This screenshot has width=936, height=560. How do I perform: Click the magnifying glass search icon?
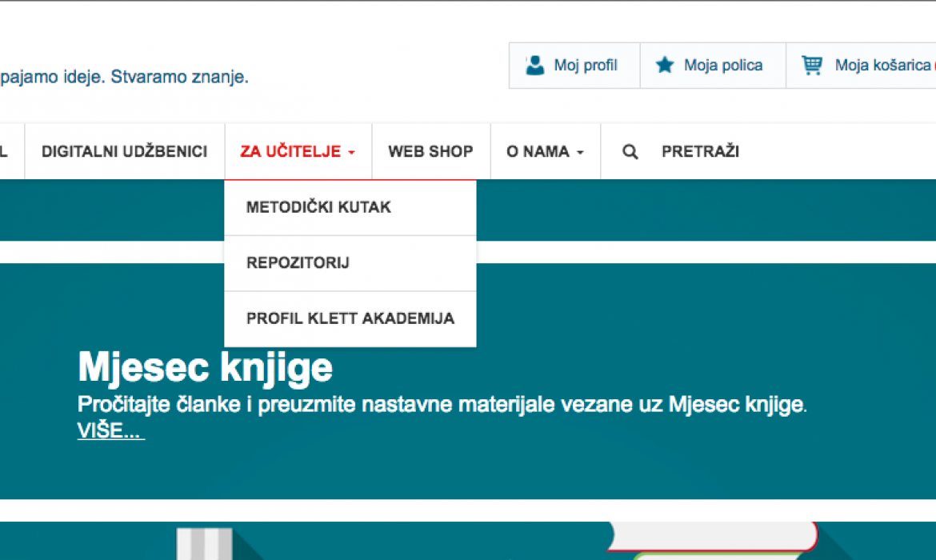630,152
